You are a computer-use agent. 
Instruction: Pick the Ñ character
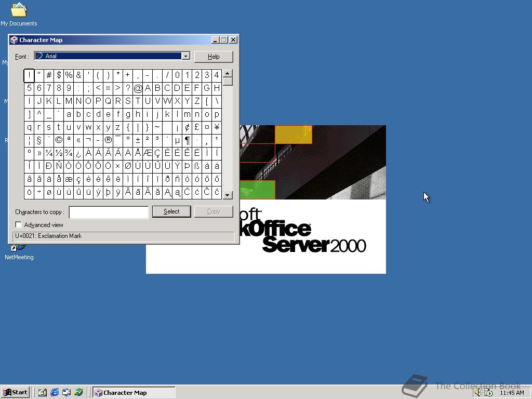pyautogui.click(x=59, y=166)
